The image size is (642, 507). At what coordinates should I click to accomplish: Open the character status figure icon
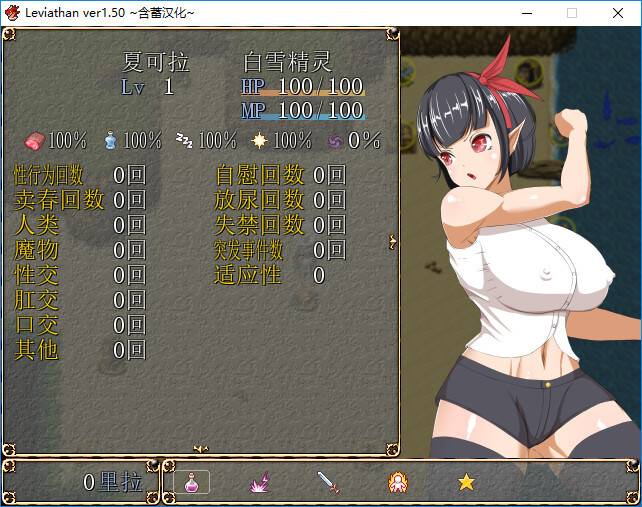(x=398, y=482)
